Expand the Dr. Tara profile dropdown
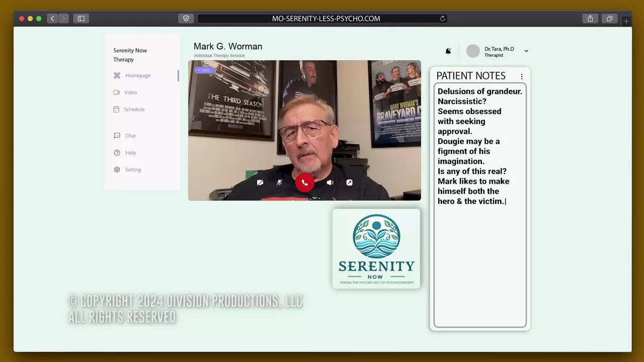The image size is (644, 362). (x=526, y=51)
